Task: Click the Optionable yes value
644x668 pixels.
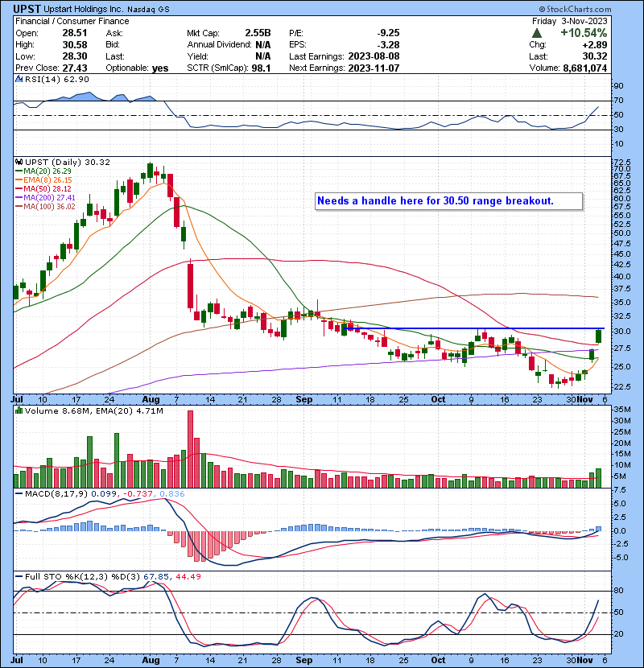Action: pos(160,68)
